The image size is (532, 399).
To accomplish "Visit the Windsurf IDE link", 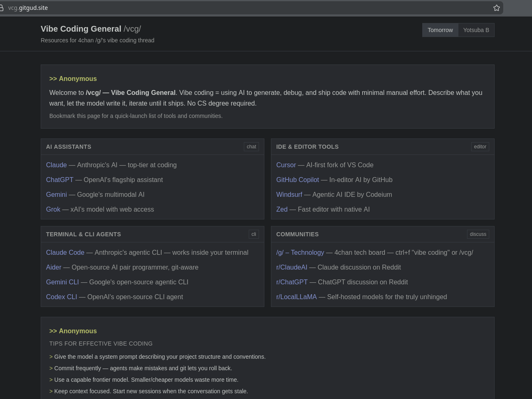I will [289, 194].
